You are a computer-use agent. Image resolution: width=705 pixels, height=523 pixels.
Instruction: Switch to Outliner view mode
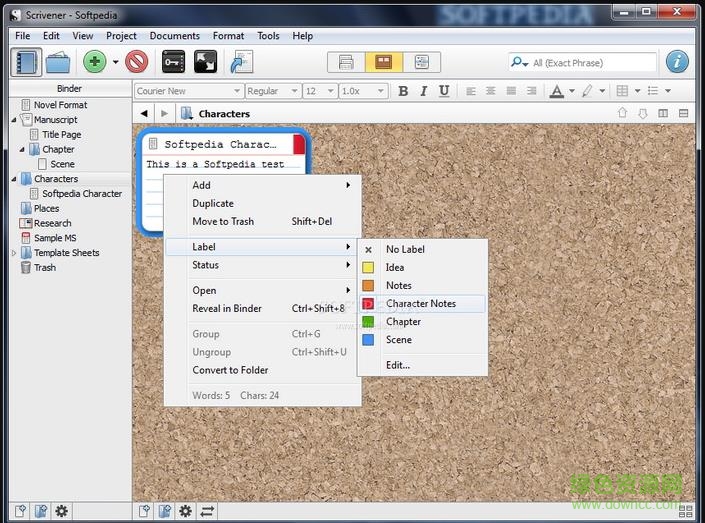pos(420,62)
